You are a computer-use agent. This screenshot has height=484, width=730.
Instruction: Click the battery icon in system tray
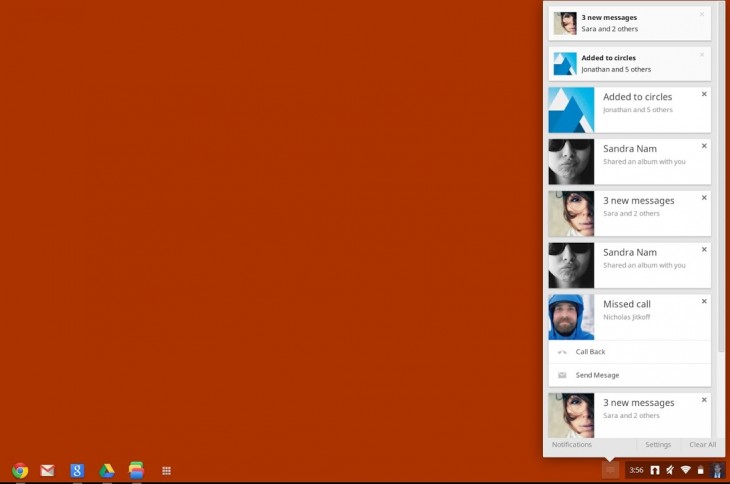click(x=700, y=470)
